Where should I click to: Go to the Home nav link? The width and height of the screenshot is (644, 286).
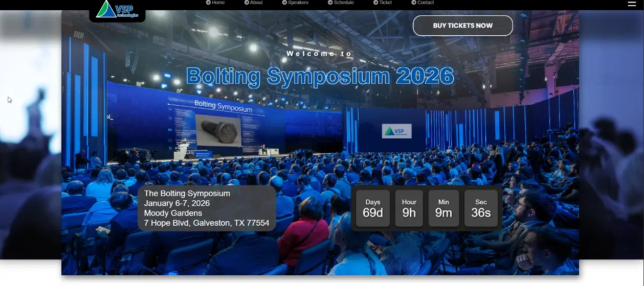click(215, 3)
